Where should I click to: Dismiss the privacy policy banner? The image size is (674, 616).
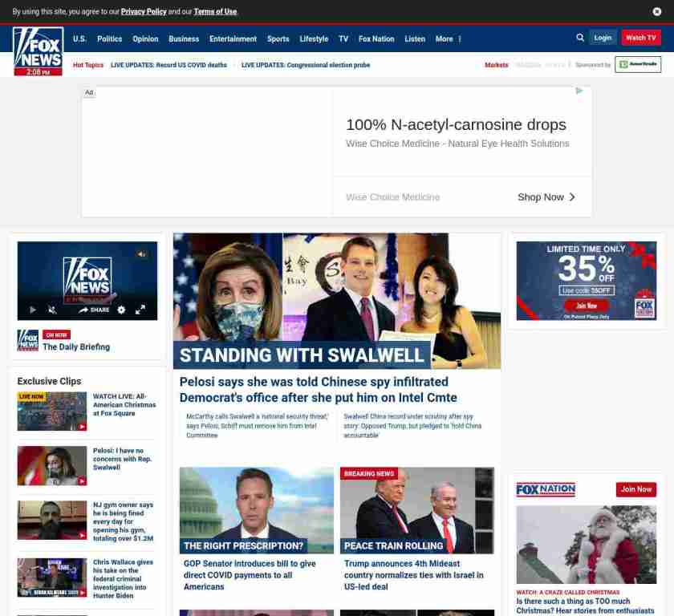657,12
